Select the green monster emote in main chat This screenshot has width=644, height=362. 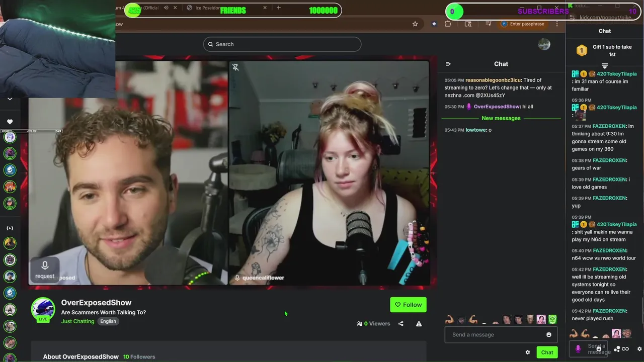(552, 319)
